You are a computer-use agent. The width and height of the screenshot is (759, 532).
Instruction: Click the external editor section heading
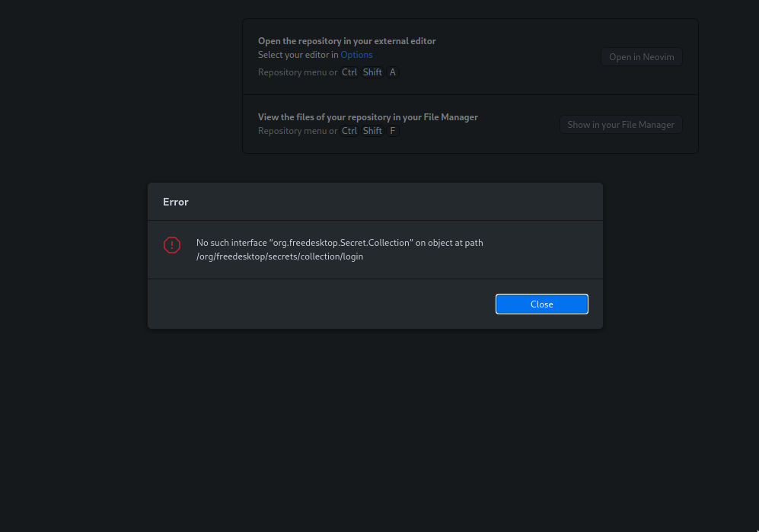(x=346, y=40)
